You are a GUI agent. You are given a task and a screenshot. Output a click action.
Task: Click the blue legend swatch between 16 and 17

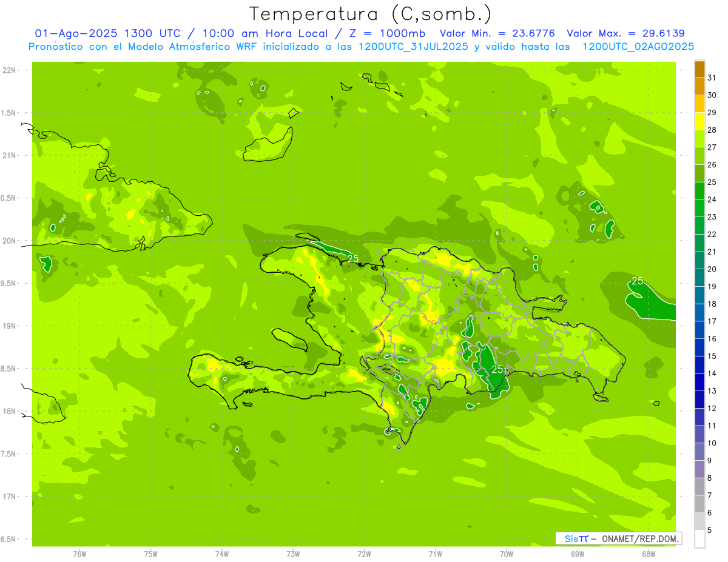coord(699,330)
